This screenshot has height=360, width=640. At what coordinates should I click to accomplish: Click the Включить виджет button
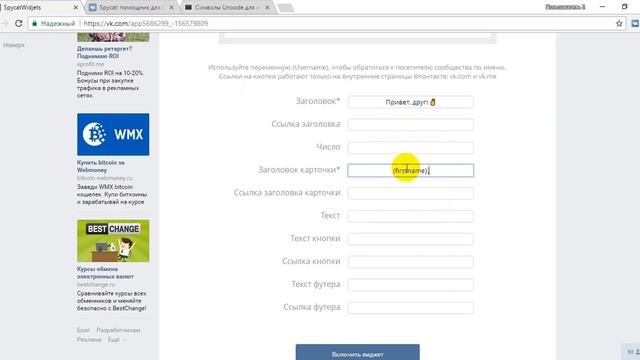coord(358,353)
